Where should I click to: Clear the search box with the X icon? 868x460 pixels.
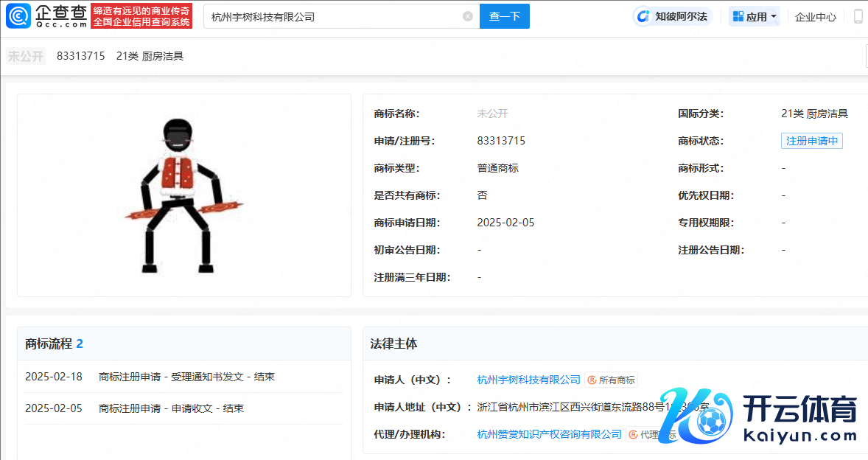pyautogui.click(x=468, y=16)
